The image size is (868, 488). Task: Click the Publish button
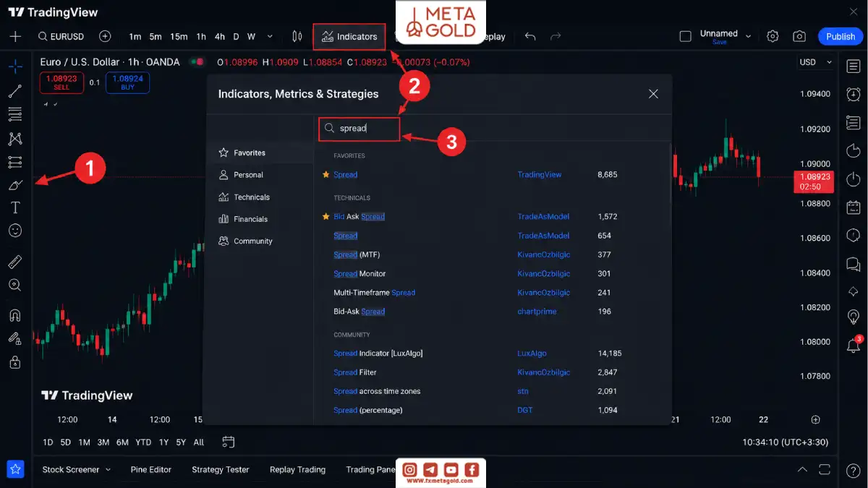pyautogui.click(x=841, y=36)
